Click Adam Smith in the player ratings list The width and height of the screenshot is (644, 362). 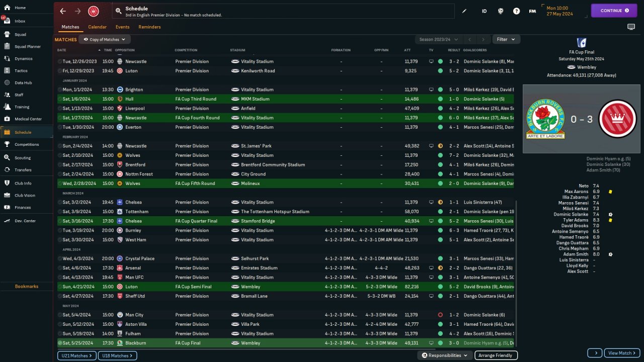(577, 254)
